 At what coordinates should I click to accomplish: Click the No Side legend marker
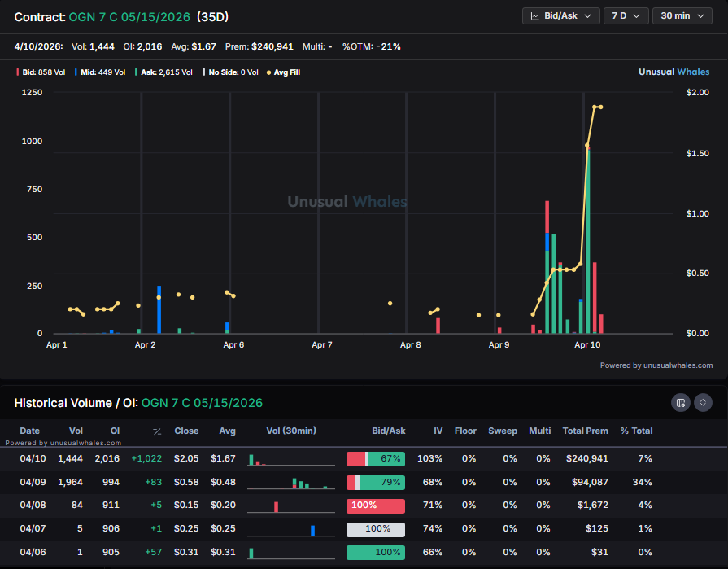click(205, 72)
